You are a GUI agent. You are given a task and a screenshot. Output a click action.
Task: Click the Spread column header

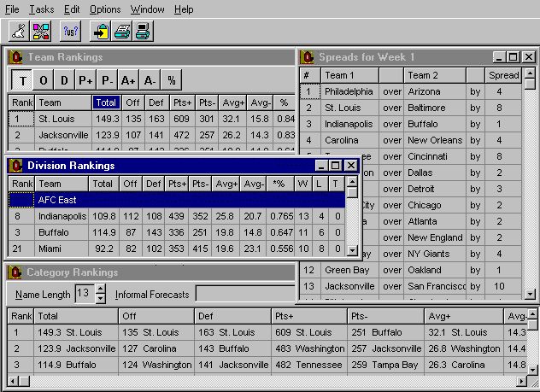[503, 75]
